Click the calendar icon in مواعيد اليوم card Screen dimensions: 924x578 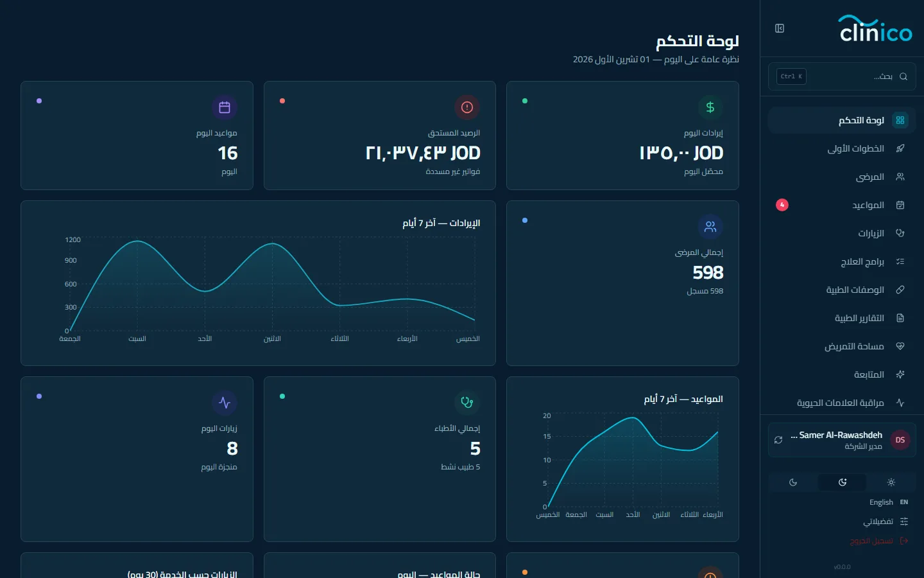tap(225, 107)
